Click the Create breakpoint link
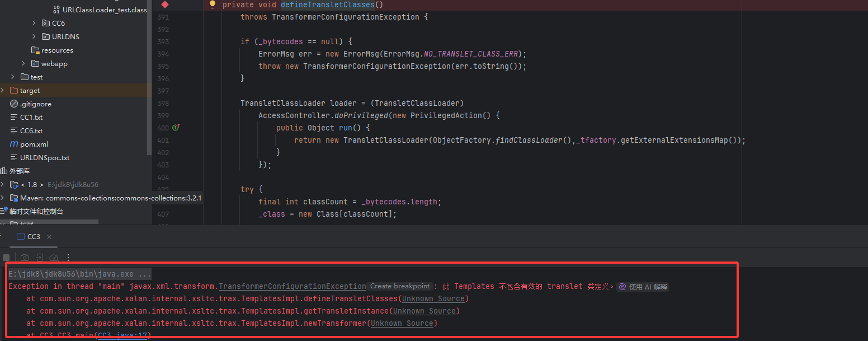 point(400,286)
